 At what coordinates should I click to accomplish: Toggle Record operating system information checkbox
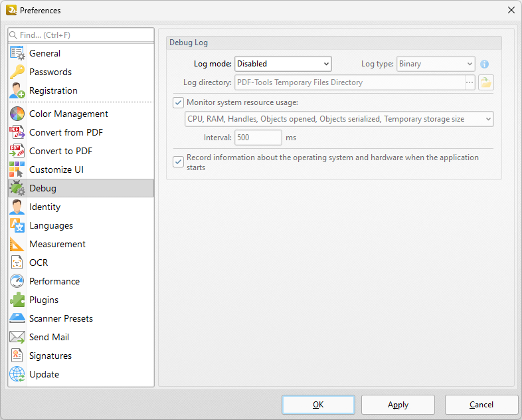pyautogui.click(x=178, y=162)
